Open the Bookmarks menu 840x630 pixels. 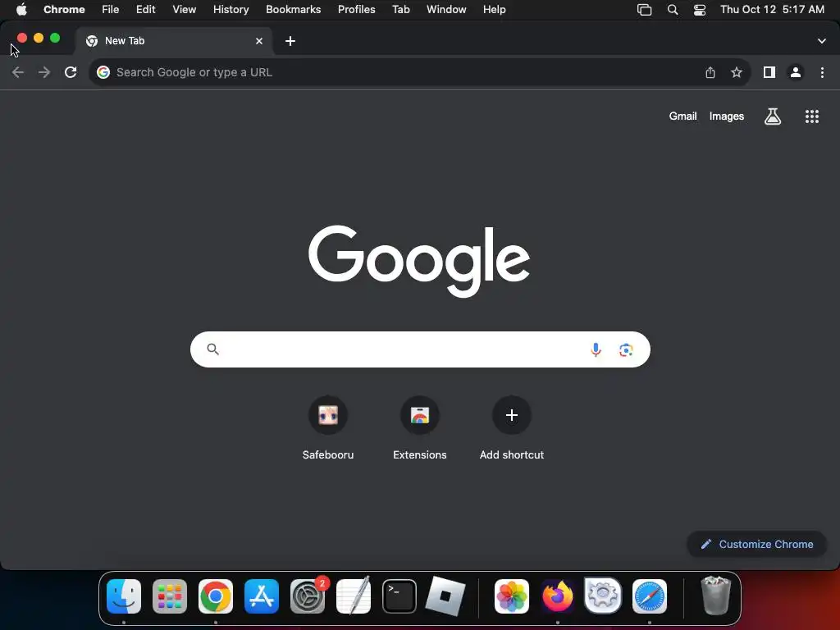(293, 10)
